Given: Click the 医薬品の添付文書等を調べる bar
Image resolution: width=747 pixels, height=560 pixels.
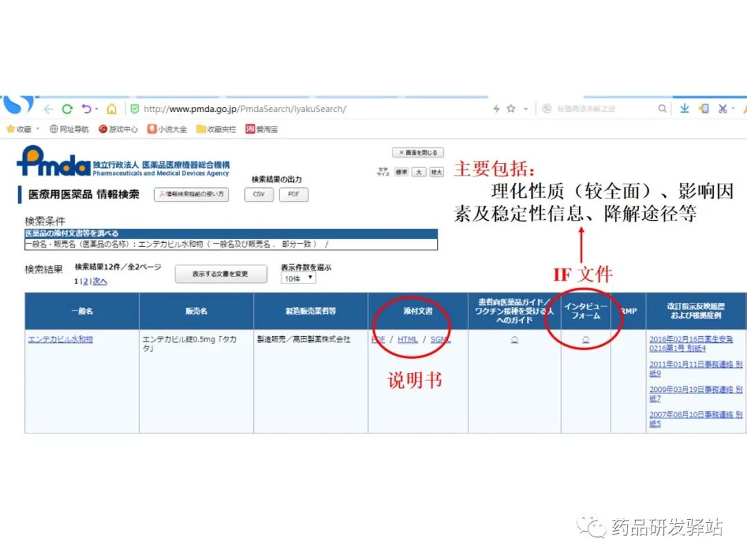Looking at the screenshot, I should pyautogui.click(x=231, y=234).
